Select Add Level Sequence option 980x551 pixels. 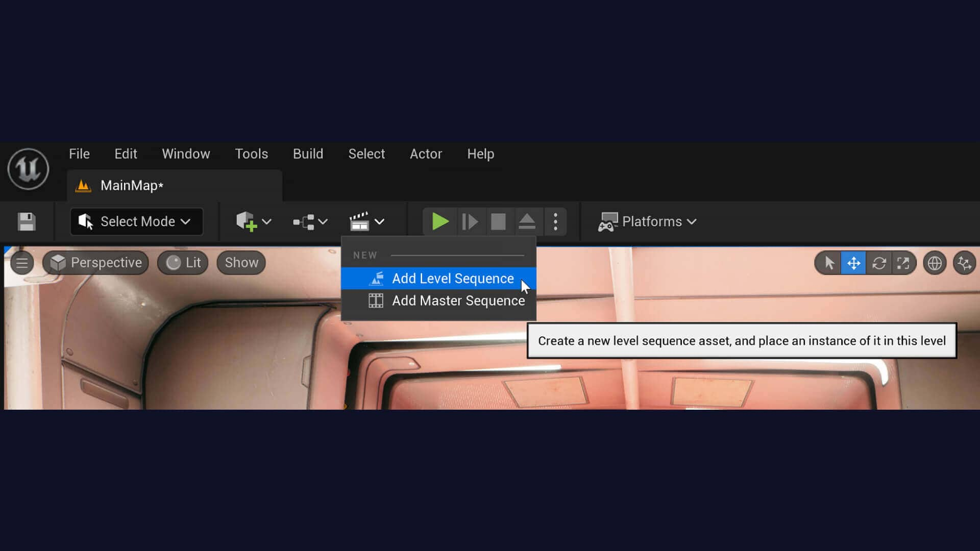click(x=453, y=278)
